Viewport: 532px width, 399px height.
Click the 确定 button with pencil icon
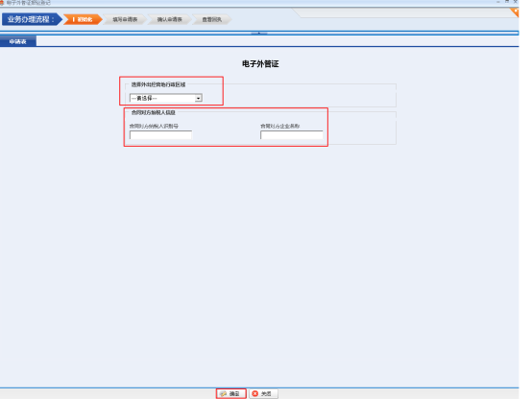[x=230, y=393]
